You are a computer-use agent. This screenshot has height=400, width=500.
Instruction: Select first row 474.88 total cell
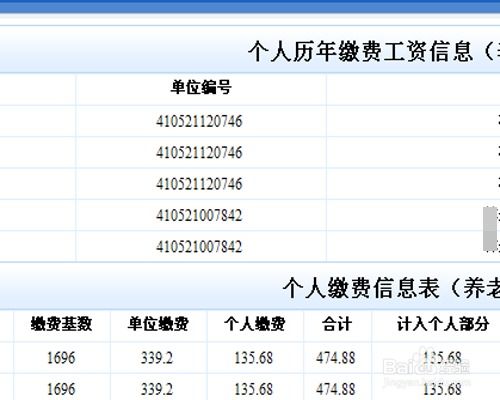coord(336,358)
